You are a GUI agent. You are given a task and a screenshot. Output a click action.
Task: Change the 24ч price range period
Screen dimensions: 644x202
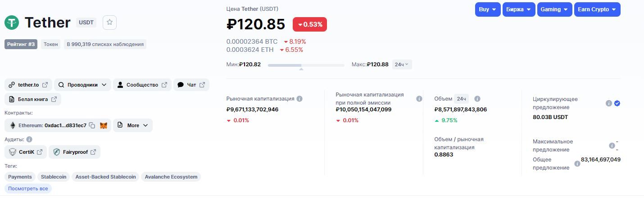[402, 64]
